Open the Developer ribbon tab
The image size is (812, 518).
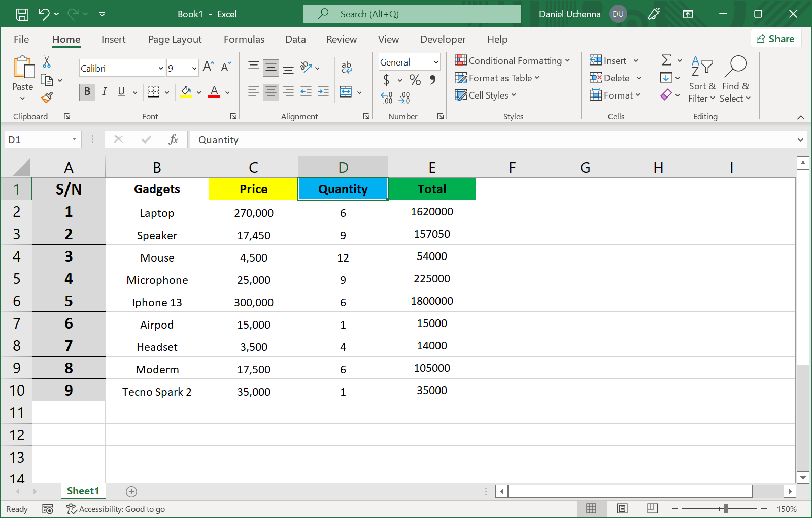click(x=442, y=39)
